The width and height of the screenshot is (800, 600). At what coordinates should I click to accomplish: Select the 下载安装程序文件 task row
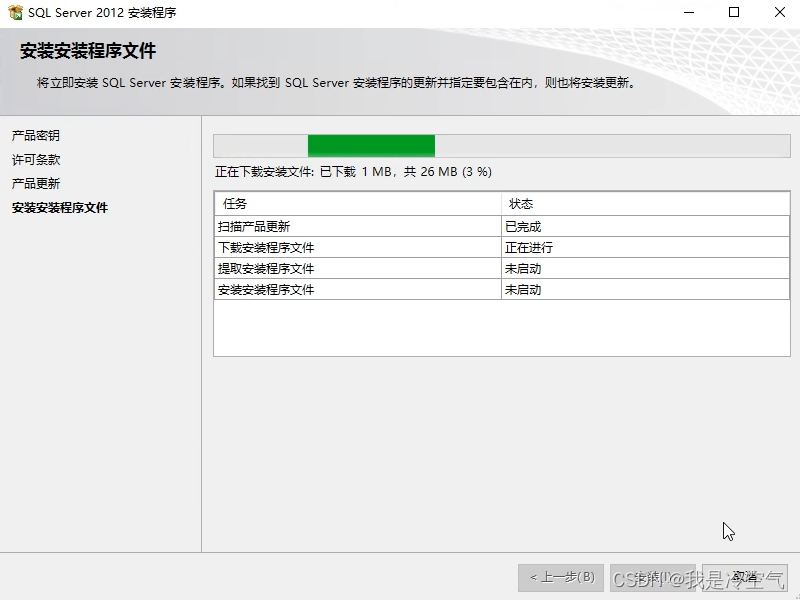tap(502, 247)
